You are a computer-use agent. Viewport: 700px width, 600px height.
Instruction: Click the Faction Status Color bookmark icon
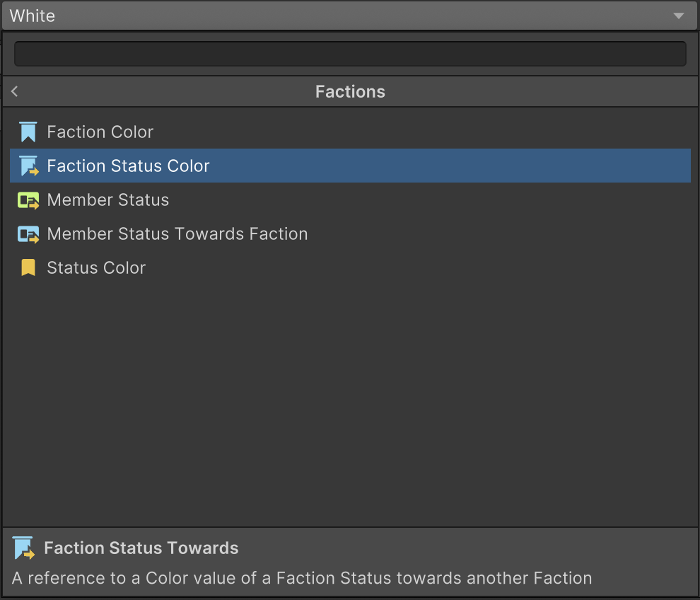point(28,166)
